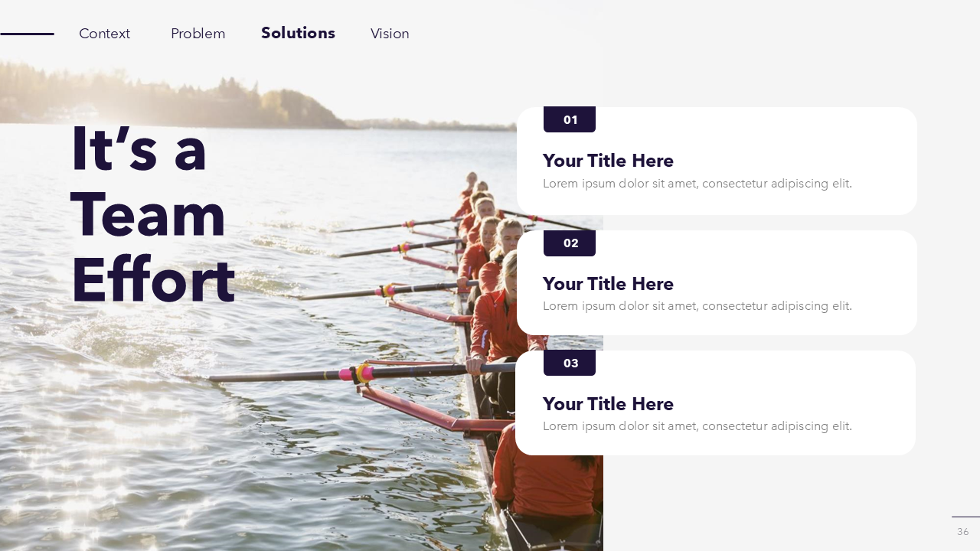Select "Your Title Here" under badge 02
The image size is (980, 551).
click(x=608, y=284)
